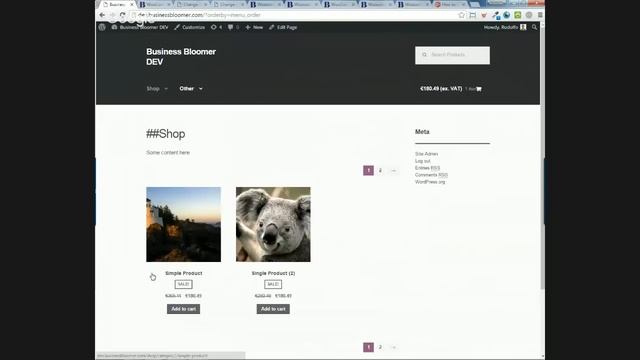640x360 pixels.
Task: Open the Simple Product title link
Action: [x=184, y=273]
